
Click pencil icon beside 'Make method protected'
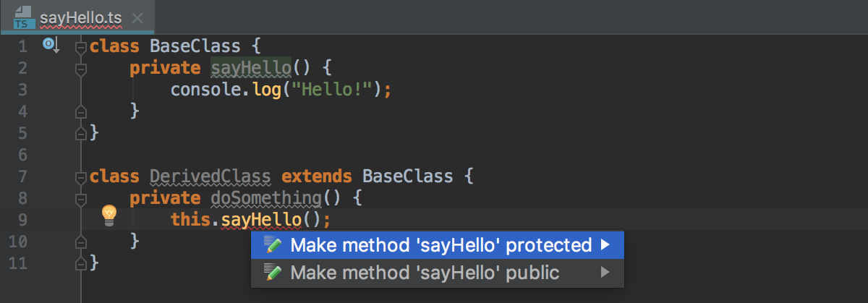273,246
